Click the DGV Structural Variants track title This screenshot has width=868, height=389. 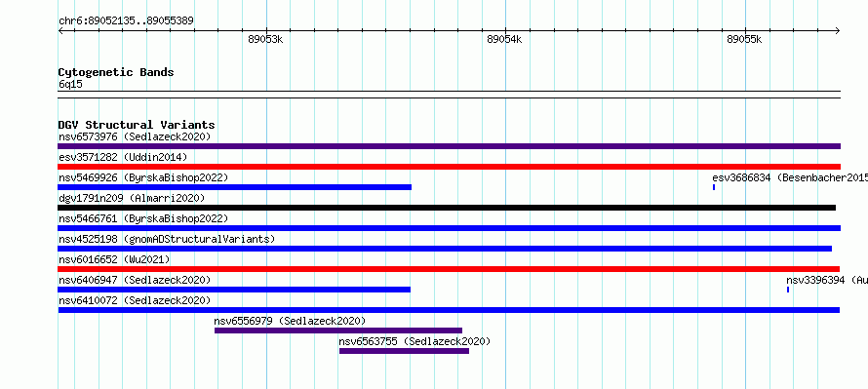[137, 125]
